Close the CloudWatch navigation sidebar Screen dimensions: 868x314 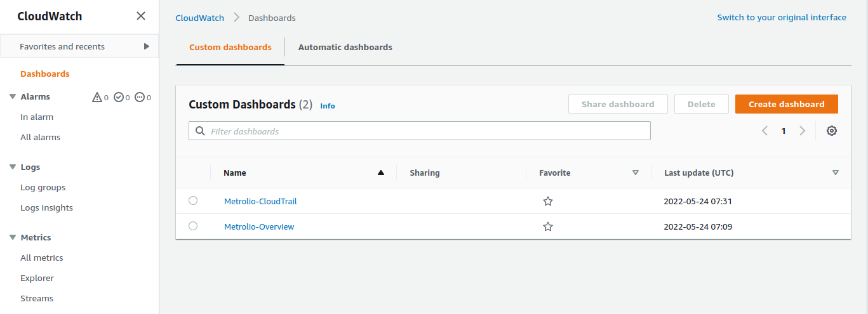(x=141, y=16)
